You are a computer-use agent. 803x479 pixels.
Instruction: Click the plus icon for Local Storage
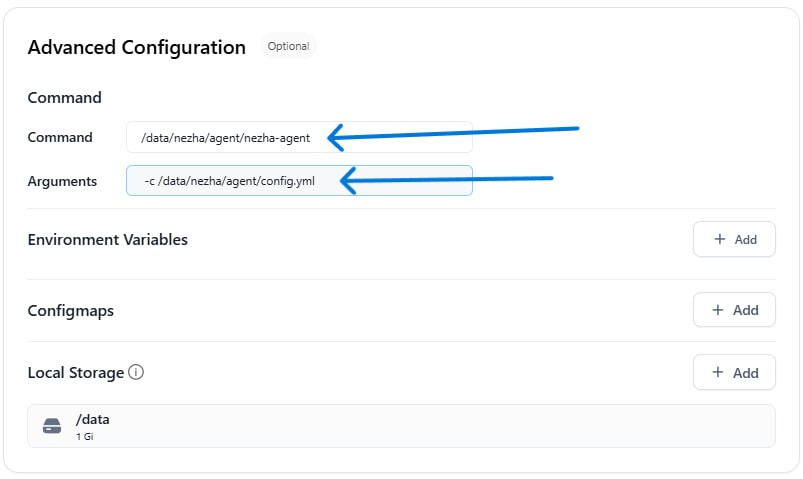click(x=718, y=372)
